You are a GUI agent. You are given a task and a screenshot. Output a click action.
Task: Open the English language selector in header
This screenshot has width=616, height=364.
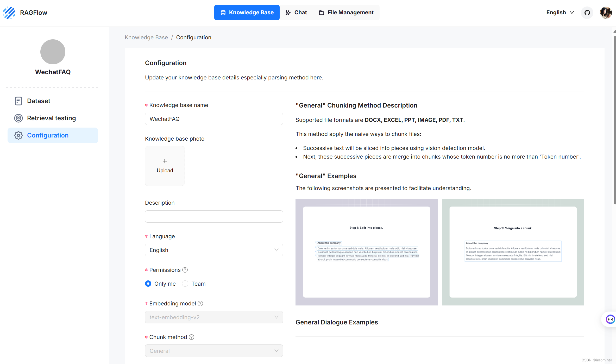(x=560, y=12)
